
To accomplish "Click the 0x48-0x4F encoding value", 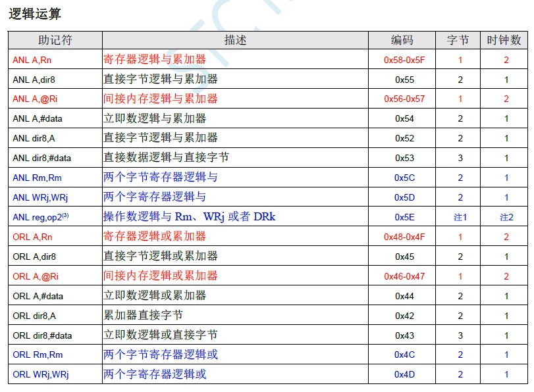I will (404, 237).
